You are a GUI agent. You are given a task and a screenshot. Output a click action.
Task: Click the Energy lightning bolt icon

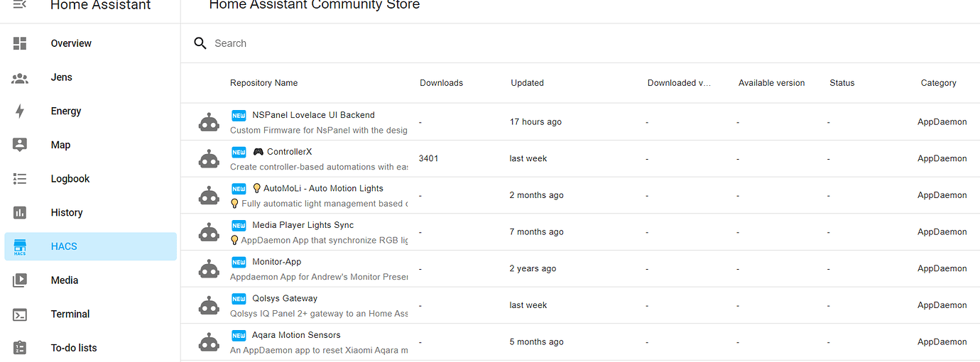tap(20, 111)
